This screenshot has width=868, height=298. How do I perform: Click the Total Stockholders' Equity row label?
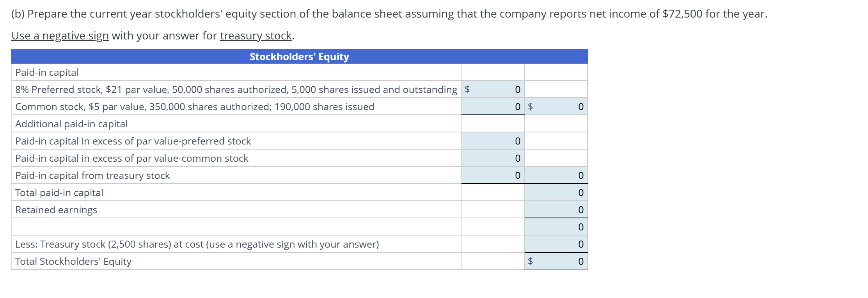point(73,261)
